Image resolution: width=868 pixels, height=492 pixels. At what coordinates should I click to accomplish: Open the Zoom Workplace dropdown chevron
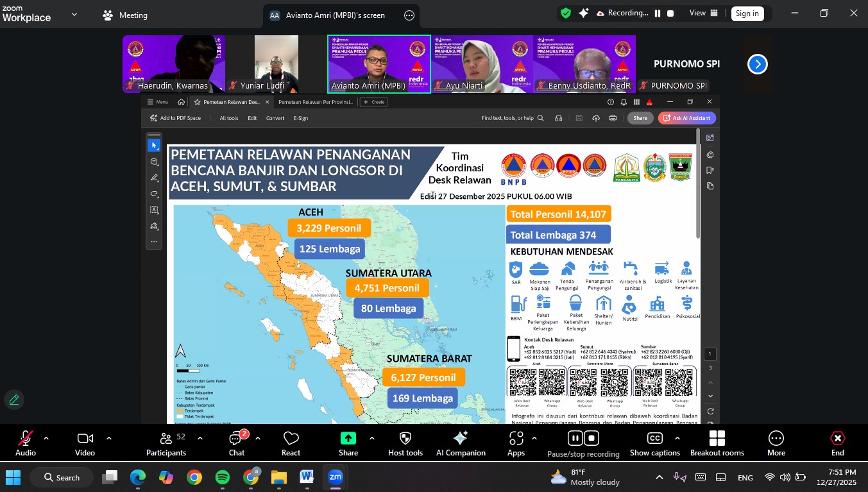pos(74,14)
